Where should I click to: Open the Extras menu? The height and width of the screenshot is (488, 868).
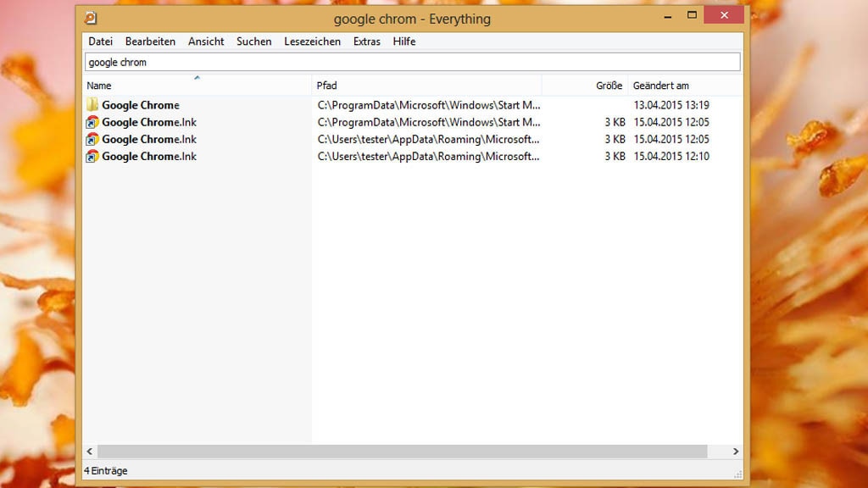click(x=367, y=42)
